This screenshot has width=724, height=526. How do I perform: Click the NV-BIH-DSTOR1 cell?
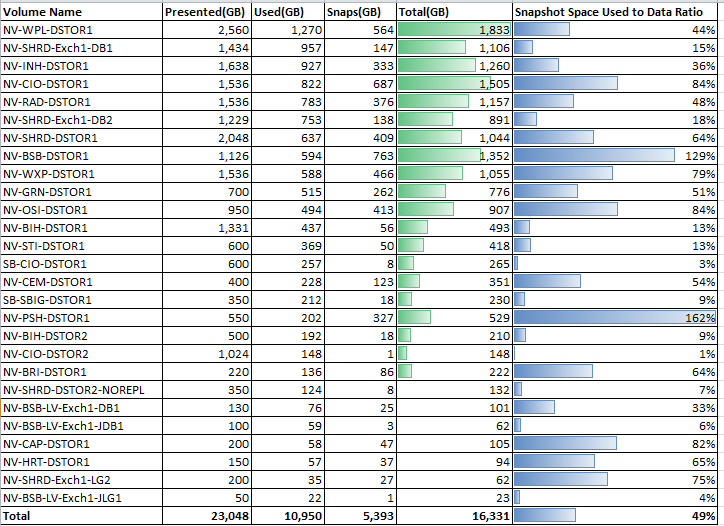82,228
